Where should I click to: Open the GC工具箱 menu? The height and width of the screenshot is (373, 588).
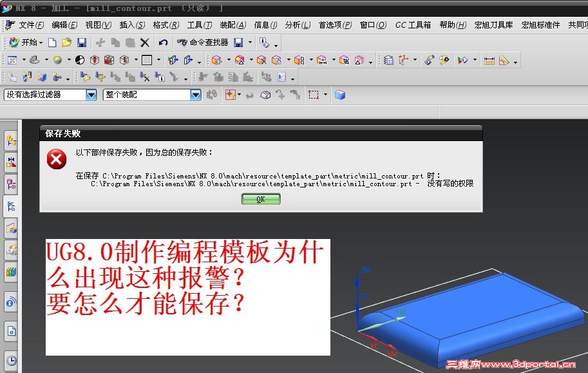point(413,25)
